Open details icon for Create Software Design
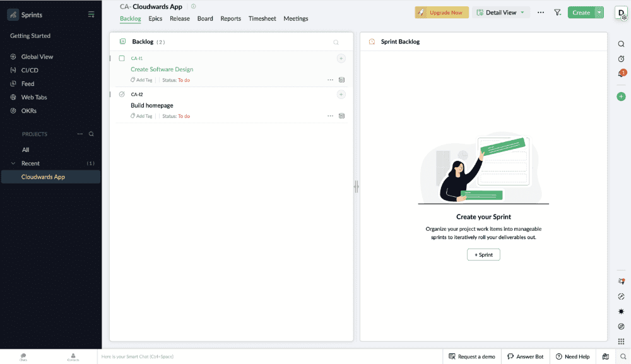631x364 pixels. [341, 79]
